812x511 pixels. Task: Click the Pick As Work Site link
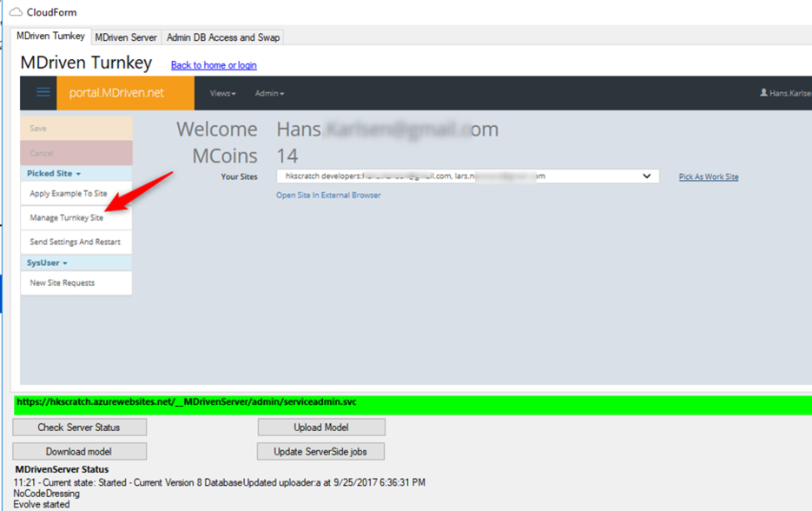709,176
